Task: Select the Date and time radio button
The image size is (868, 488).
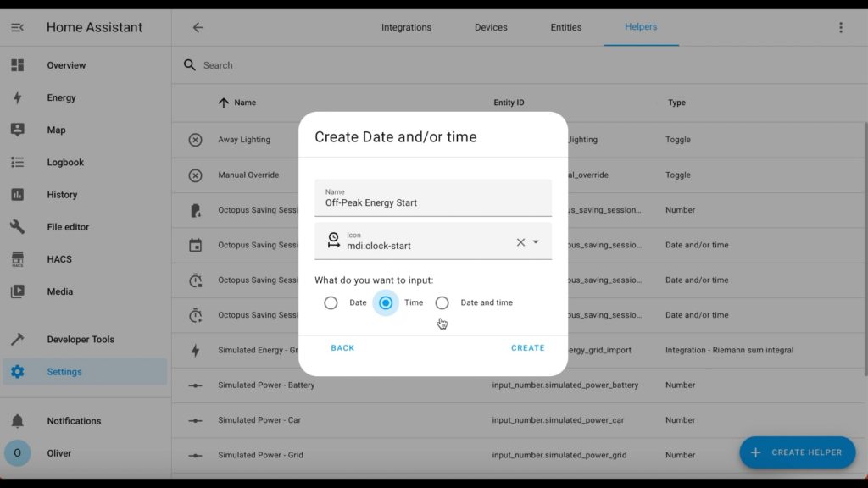Action: [x=442, y=302]
